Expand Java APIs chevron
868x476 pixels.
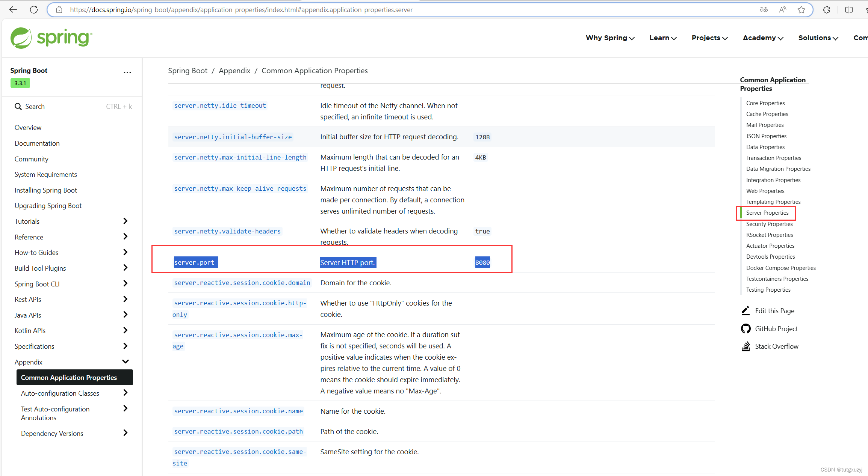tap(126, 315)
